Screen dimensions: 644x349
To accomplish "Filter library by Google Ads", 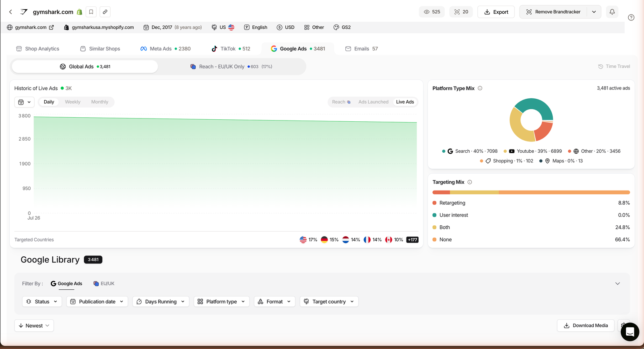I will (x=66, y=284).
